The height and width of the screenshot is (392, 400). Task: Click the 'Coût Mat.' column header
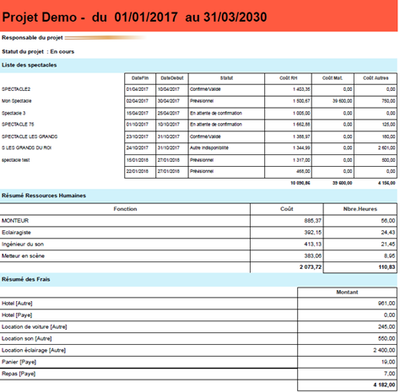(x=333, y=78)
